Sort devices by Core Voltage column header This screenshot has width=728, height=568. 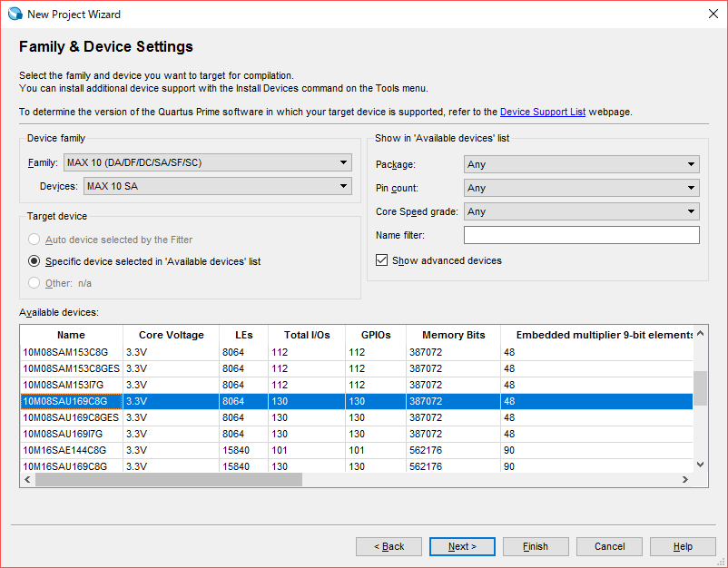coord(171,335)
